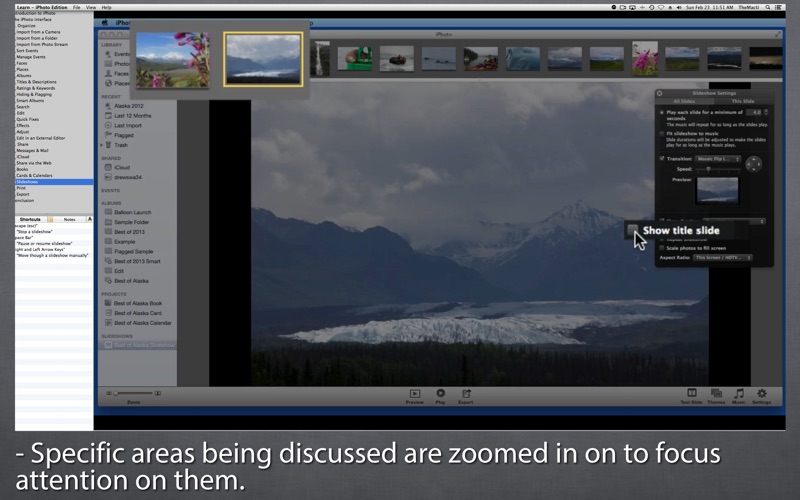The width and height of the screenshot is (800, 500).
Task: Switch to the Notes tab
Action: (x=69, y=219)
